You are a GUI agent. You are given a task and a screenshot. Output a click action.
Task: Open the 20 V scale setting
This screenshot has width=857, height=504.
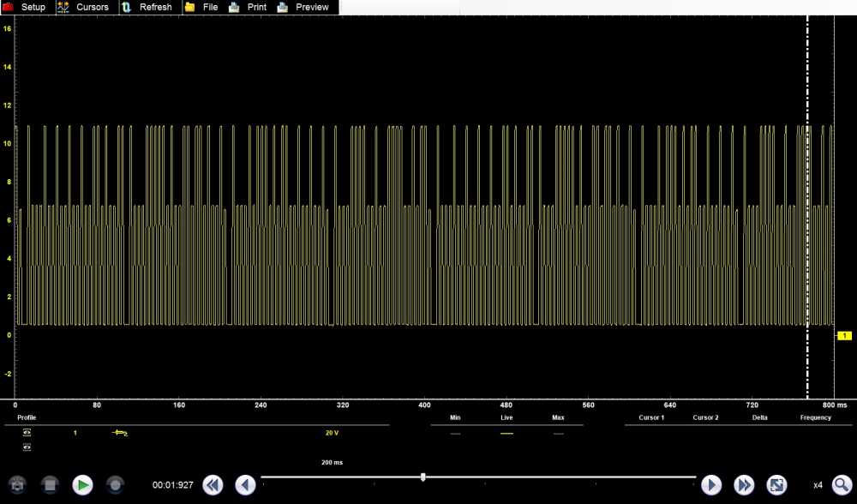point(332,433)
